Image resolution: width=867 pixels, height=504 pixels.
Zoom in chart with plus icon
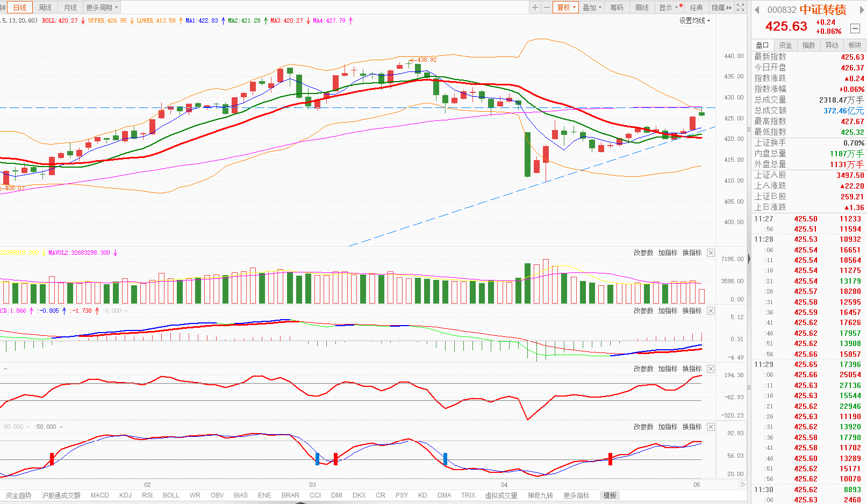click(535, 8)
